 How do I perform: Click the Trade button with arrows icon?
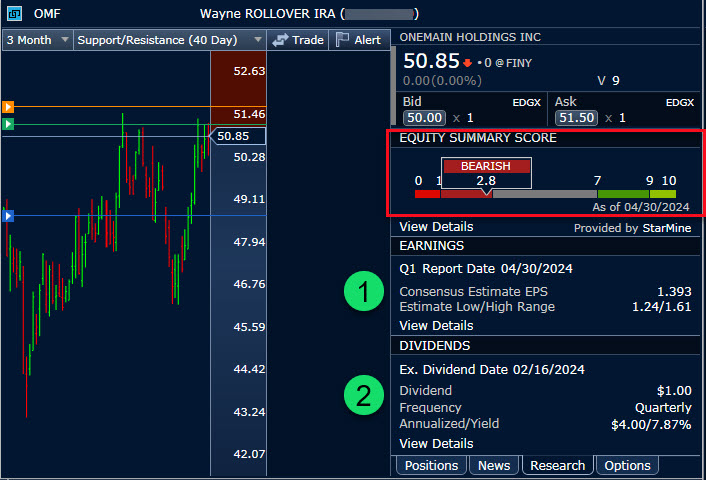pos(298,39)
